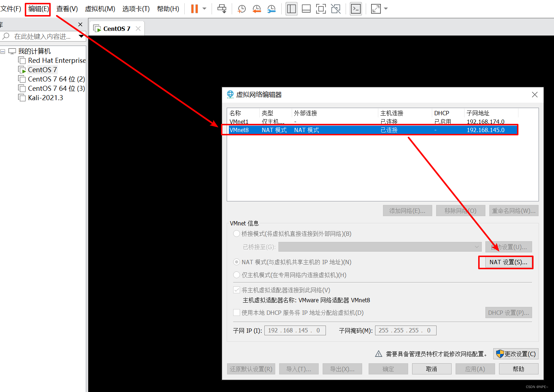Click the Rename Network button
Screen dimensions: 554x392
514,211
